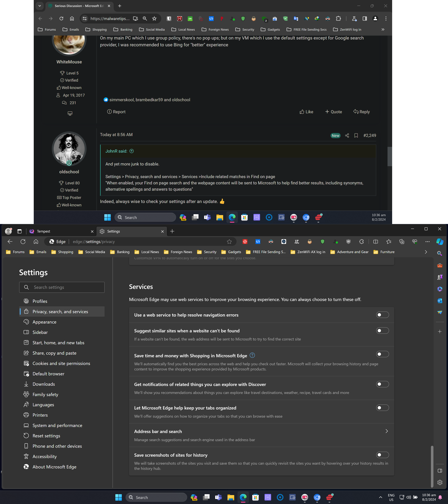Click the sidebar search magnifier icon
448x504 pixels.
pyautogui.click(x=440, y=253)
